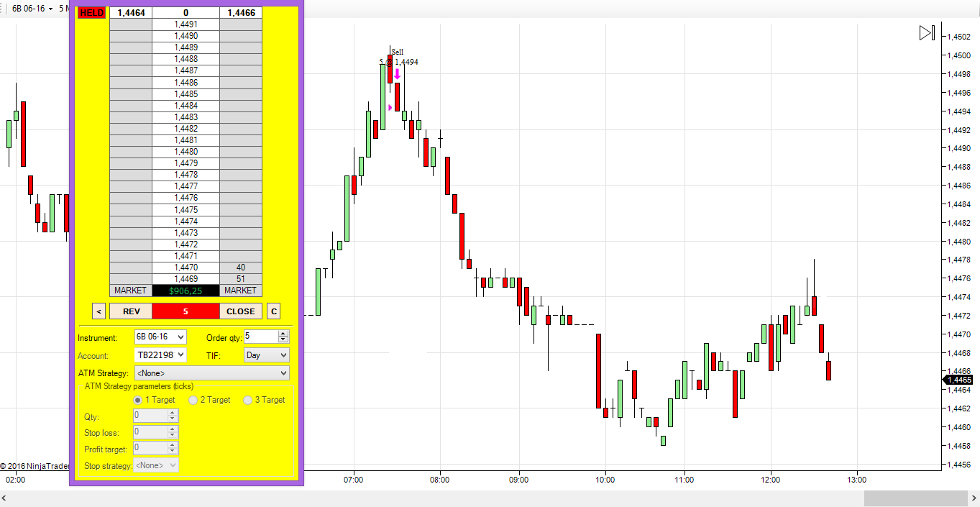This screenshot has height=507, width=980.
Task: Click the CLOSE position button
Action: (240, 311)
